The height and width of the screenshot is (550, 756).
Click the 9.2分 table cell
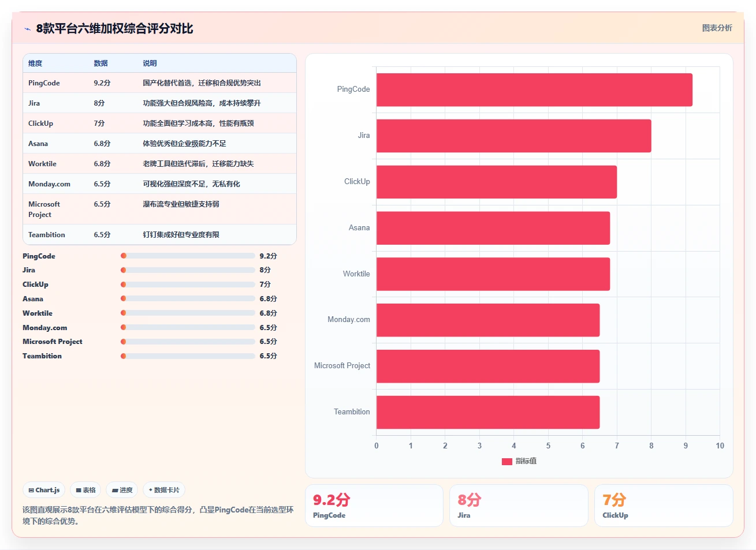(102, 83)
